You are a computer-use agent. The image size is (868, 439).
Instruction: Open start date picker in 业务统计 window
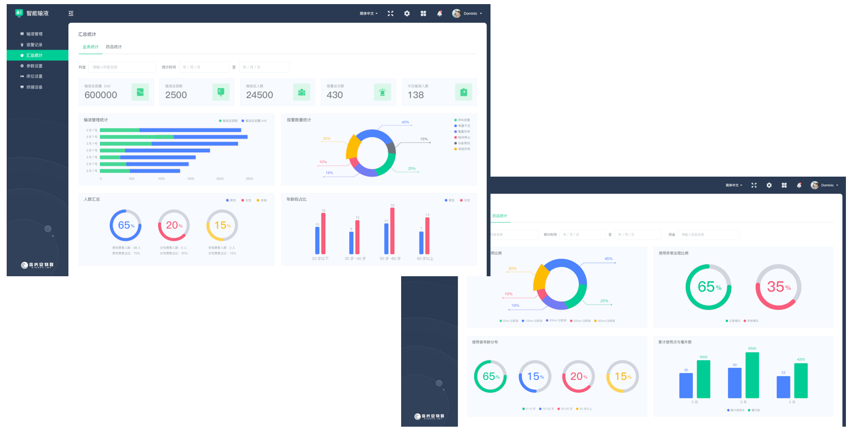204,67
